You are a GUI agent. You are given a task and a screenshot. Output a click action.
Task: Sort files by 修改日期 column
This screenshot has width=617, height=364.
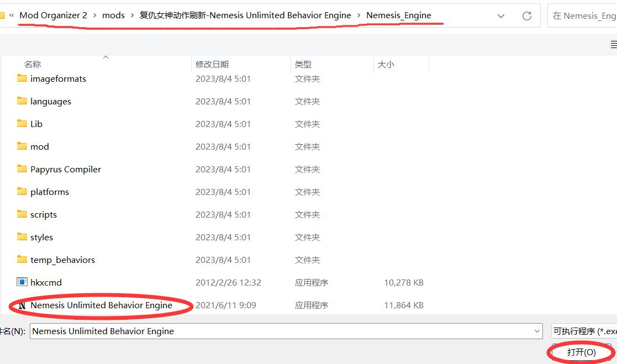212,64
